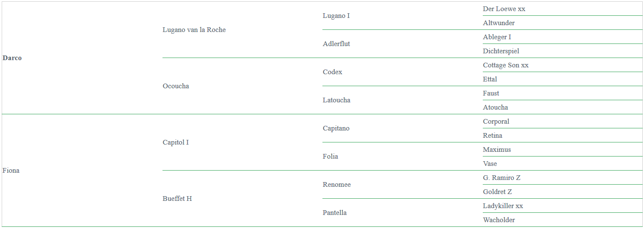Select the dam Fiona
Viewport: 644px width, 229px height.
[11, 171]
